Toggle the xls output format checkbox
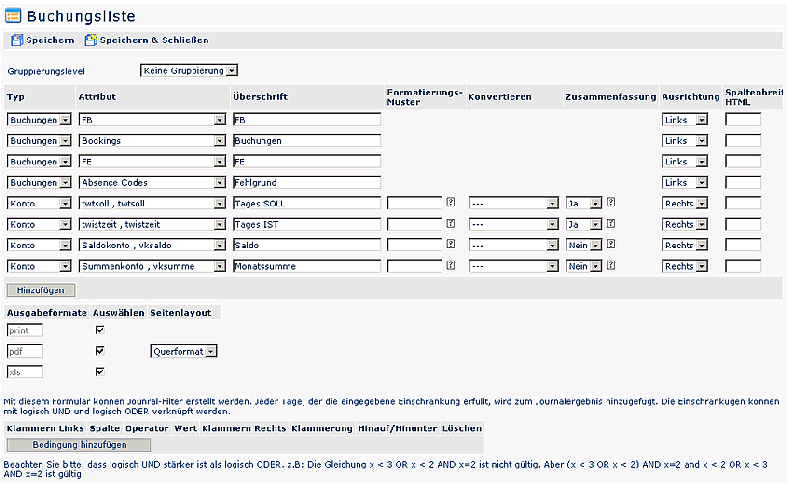This screenshot has height=483, width=787. [100, 372]
